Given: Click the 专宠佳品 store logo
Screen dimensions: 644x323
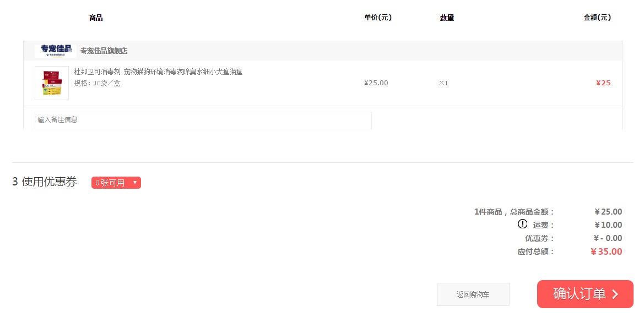Looking at the screenshot, I should [56, 51].
